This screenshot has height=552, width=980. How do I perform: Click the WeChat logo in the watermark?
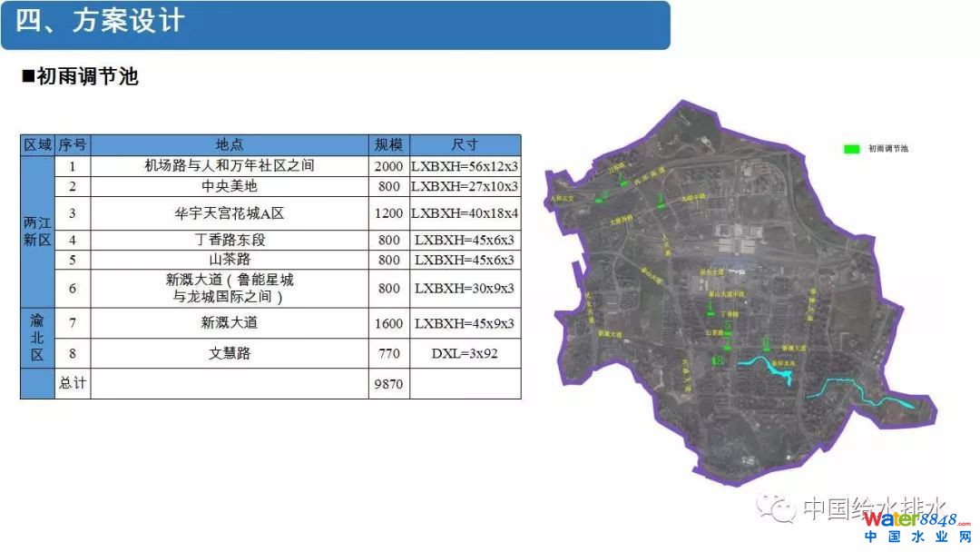pos(777,507)
